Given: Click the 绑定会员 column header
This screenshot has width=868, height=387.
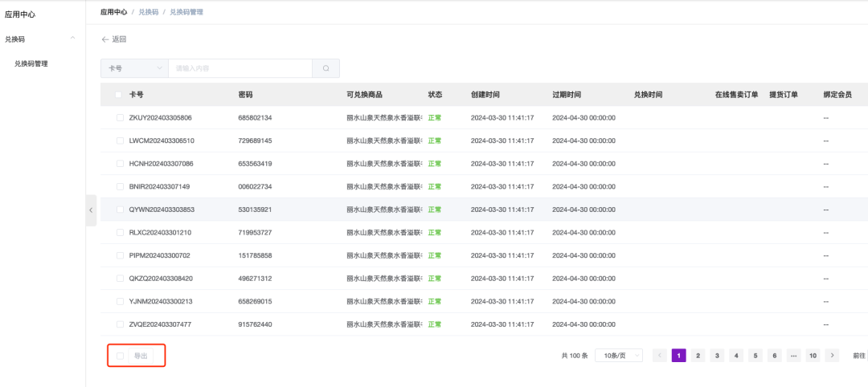Looking at the screenshot, I should (x=837, y=95).
